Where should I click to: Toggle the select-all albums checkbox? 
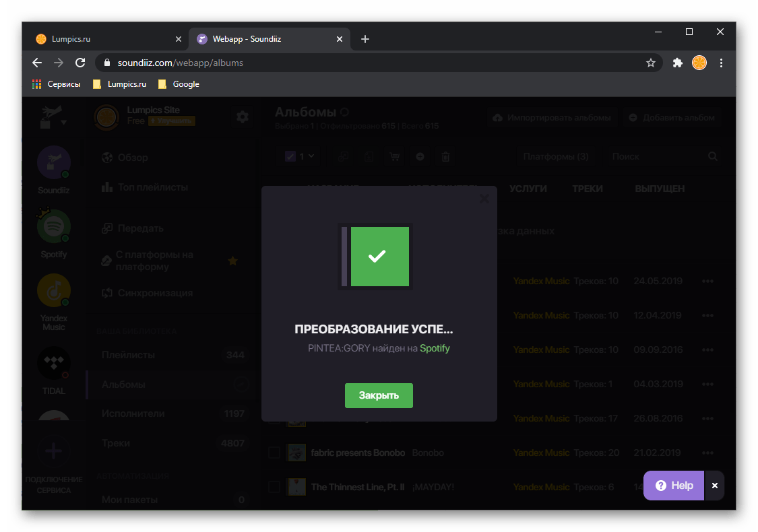291,156
